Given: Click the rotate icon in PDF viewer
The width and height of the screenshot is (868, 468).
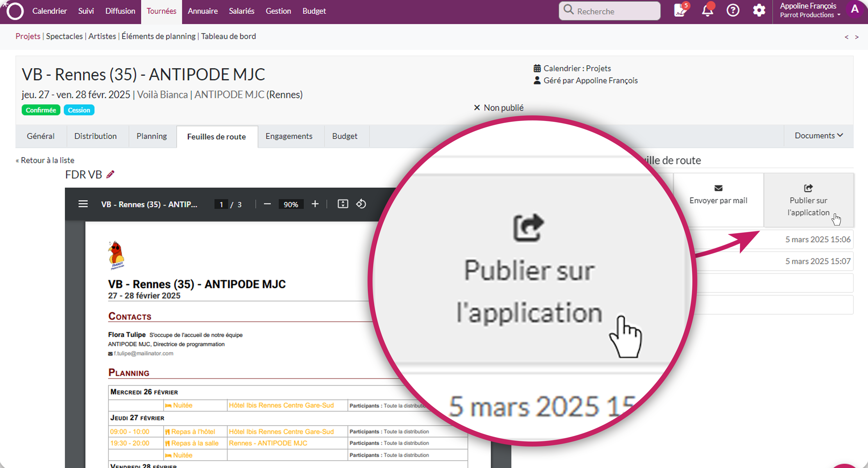Looking at the screenshot, I should point(361,204).
